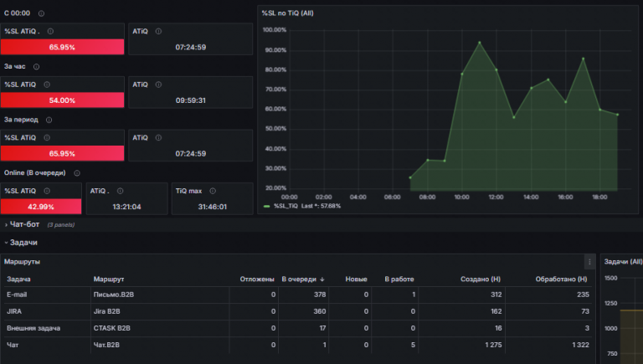Click %SL ATiQ info icon in the За период section

[47, 138]
